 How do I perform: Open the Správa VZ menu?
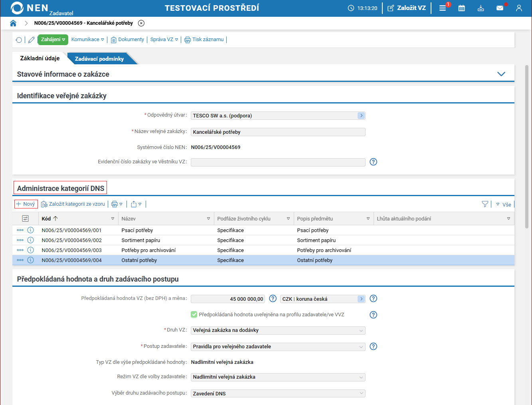(x=164, y=40)
